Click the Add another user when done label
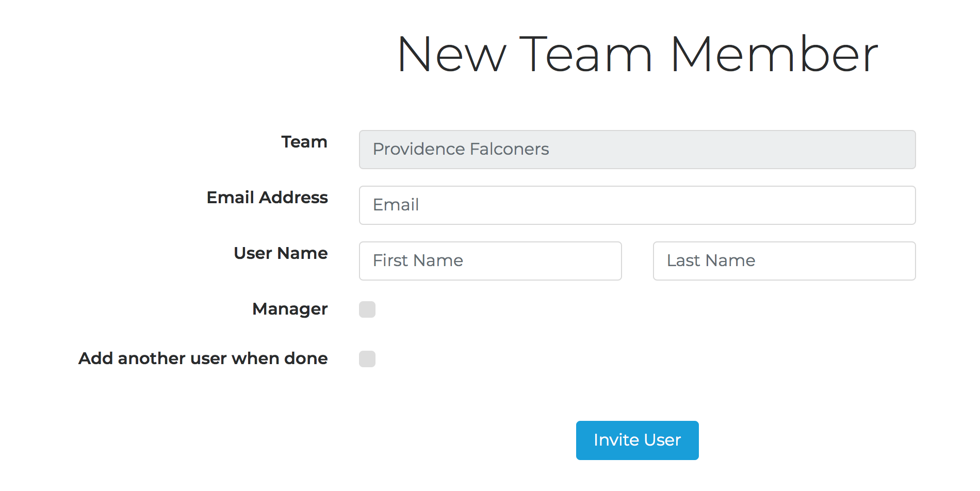Image resolution: width=980 pixels, height=491 pixels. [203, 358]
